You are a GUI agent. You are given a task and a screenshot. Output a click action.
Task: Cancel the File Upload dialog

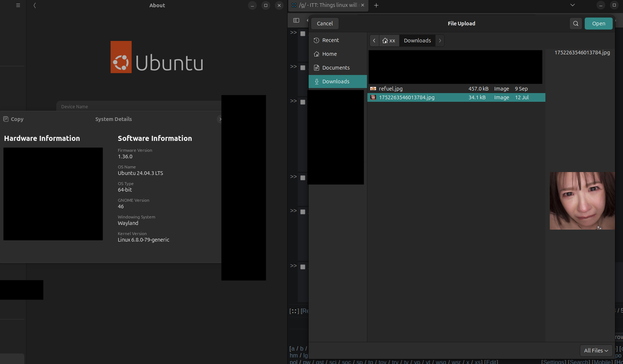[325, 24]
